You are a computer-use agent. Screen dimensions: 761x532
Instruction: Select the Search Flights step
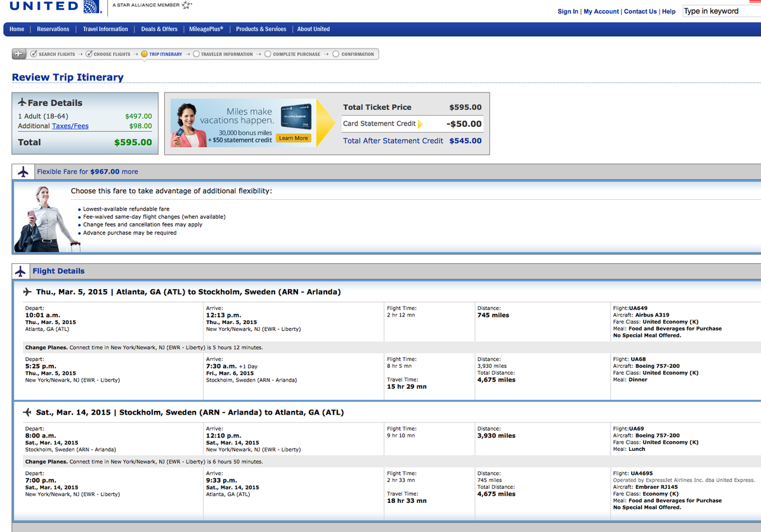pos(52,54)
